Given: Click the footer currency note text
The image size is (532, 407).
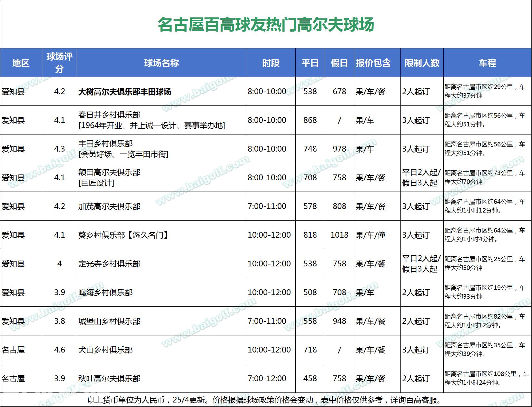Looking at the screenshot, I should (x=264, y=400).
